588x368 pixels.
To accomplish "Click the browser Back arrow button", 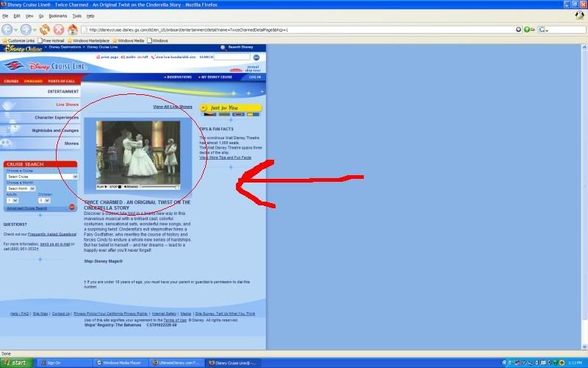I will tap(7, 29).
